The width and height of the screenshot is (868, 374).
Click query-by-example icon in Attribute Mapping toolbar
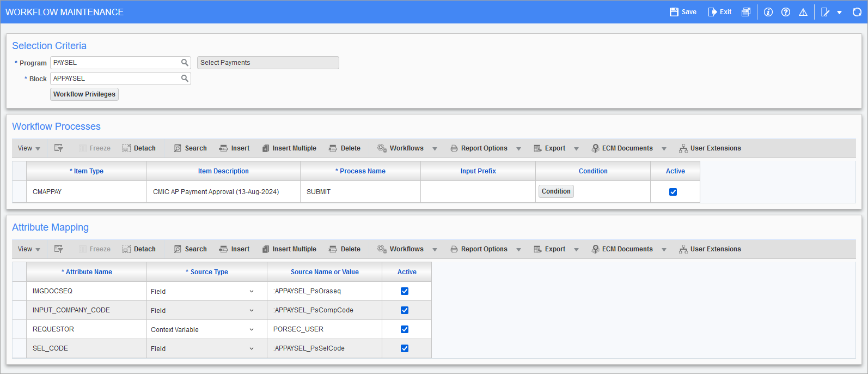[x=59, y=249]
